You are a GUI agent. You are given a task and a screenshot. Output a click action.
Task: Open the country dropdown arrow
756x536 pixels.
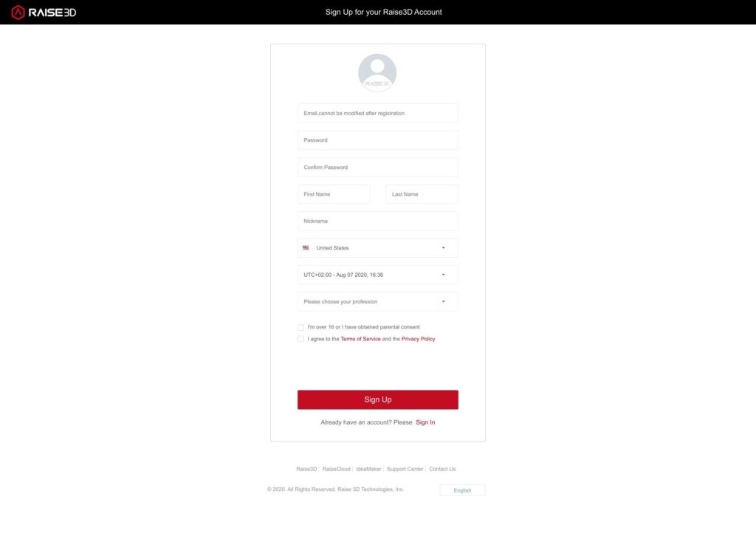tap(444, 248)
